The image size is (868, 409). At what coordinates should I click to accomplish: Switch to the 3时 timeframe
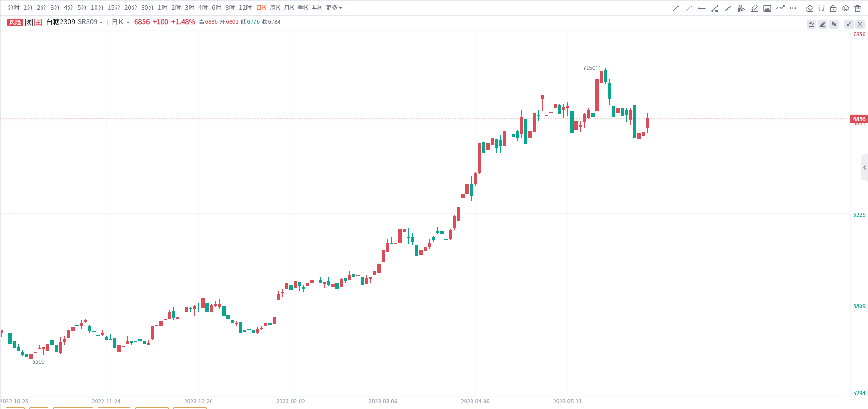click(190, 8)
